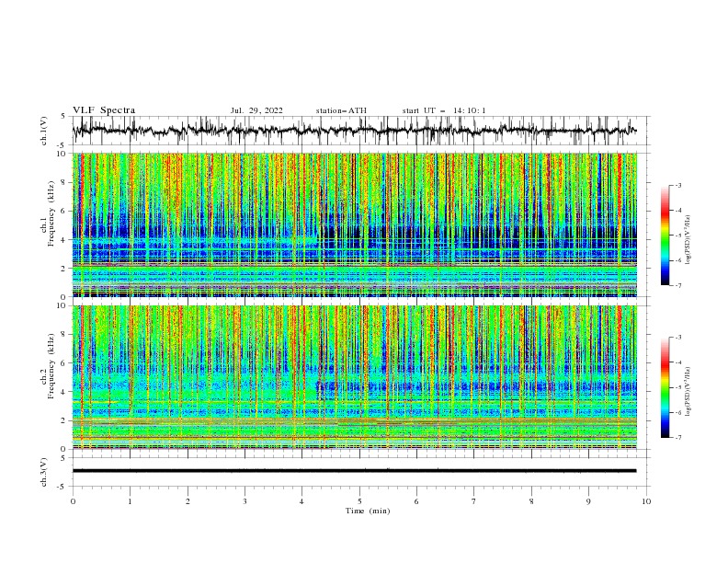This screenshot has height=563, width=728.
Task: Click the '10' kHz tick of ch.1 spectrogram
Action: point(63,154)
